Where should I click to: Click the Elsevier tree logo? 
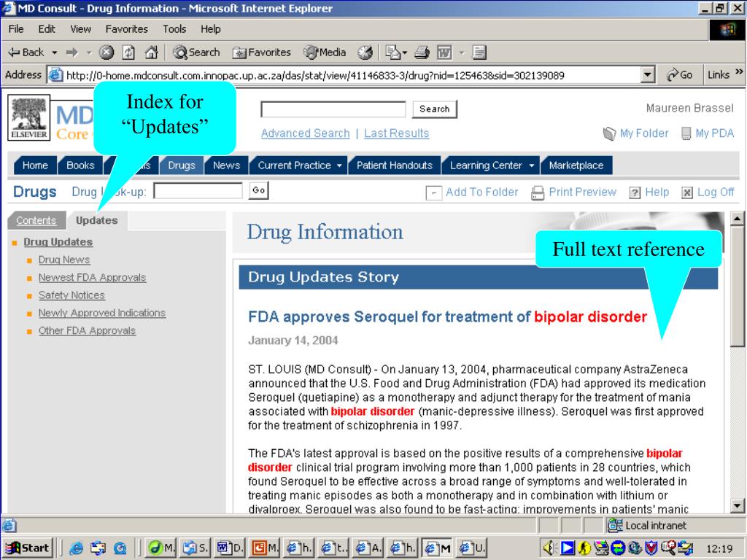(x=28, y=117)
